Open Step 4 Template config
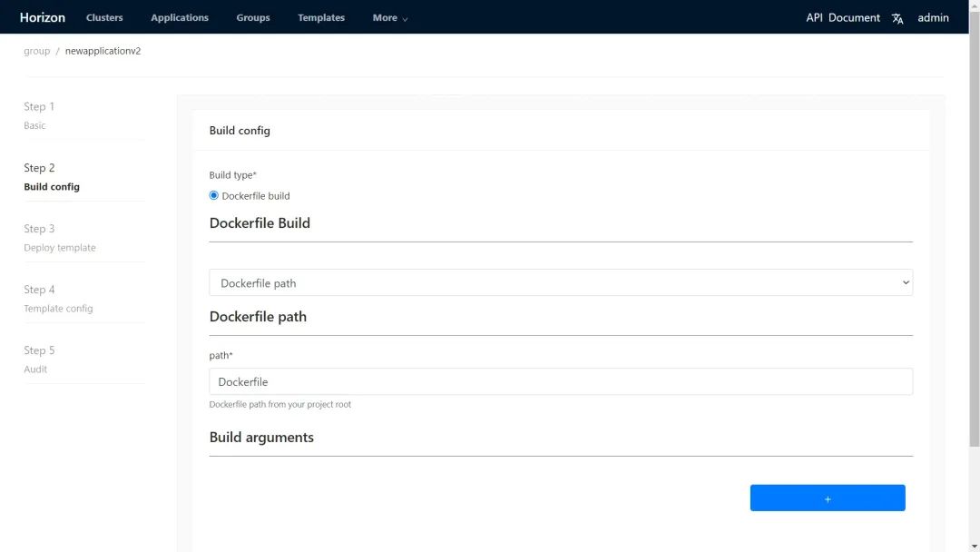Viewport: 980px width, 552px height. coord(58,299)
